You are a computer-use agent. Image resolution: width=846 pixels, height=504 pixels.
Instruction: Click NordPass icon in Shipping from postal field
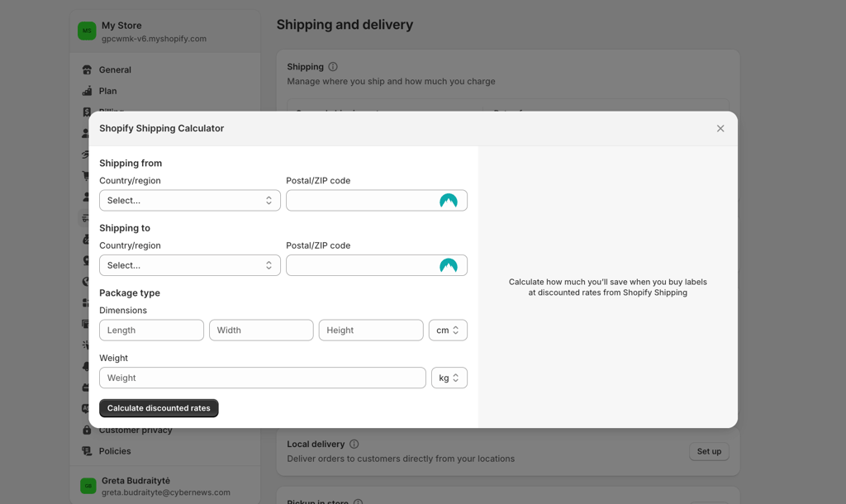(449, 201)
